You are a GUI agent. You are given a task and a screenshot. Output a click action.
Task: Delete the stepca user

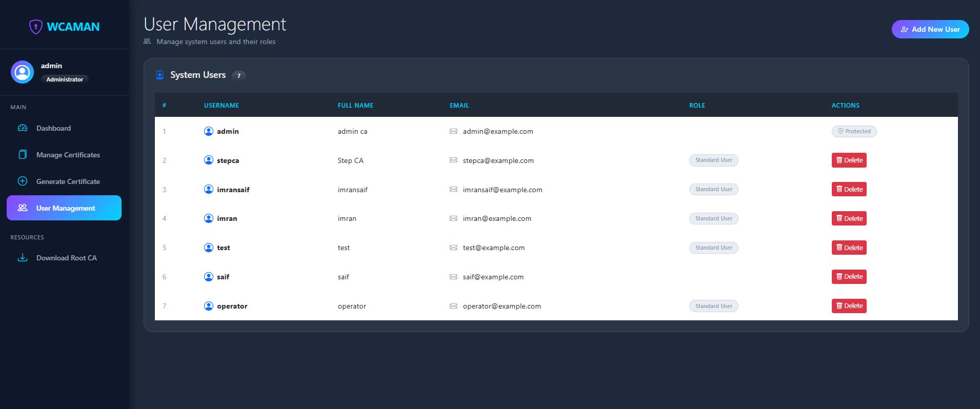849,160
